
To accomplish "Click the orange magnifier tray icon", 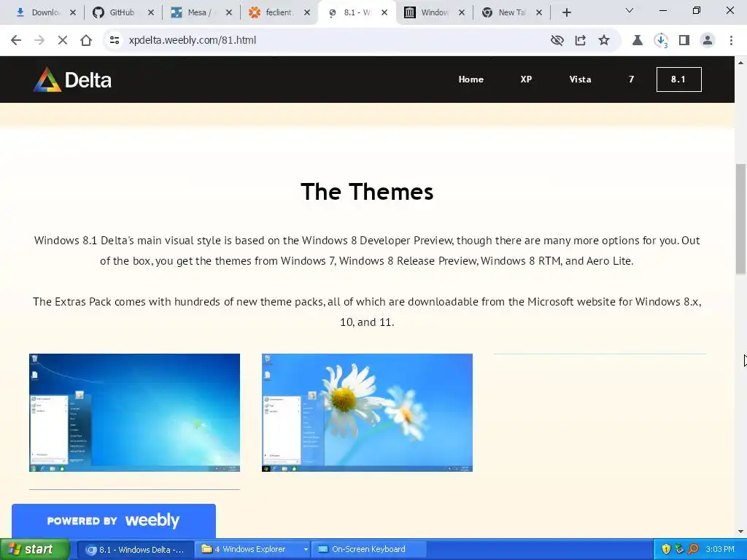I will click(x=693, y=550).
